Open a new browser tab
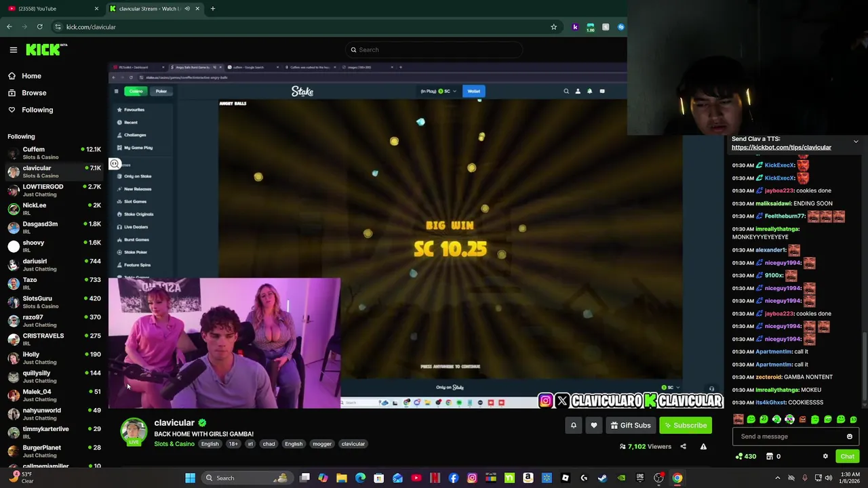This screenshot has height=488, width=868. [213, 9]
